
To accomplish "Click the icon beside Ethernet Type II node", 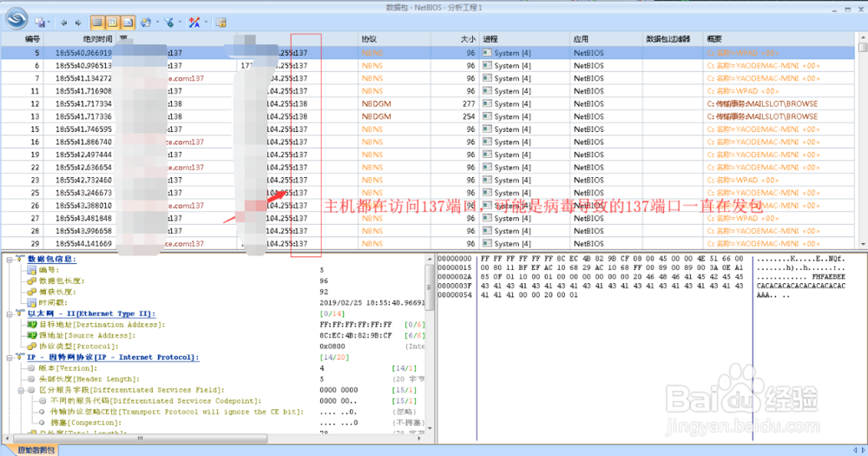I will pos(21,314).
